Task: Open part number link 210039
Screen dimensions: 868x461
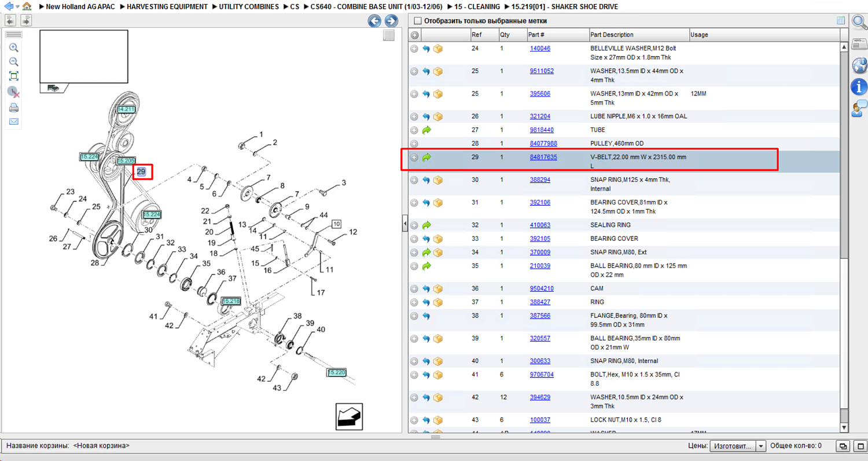Action: (x=540, y=266)
